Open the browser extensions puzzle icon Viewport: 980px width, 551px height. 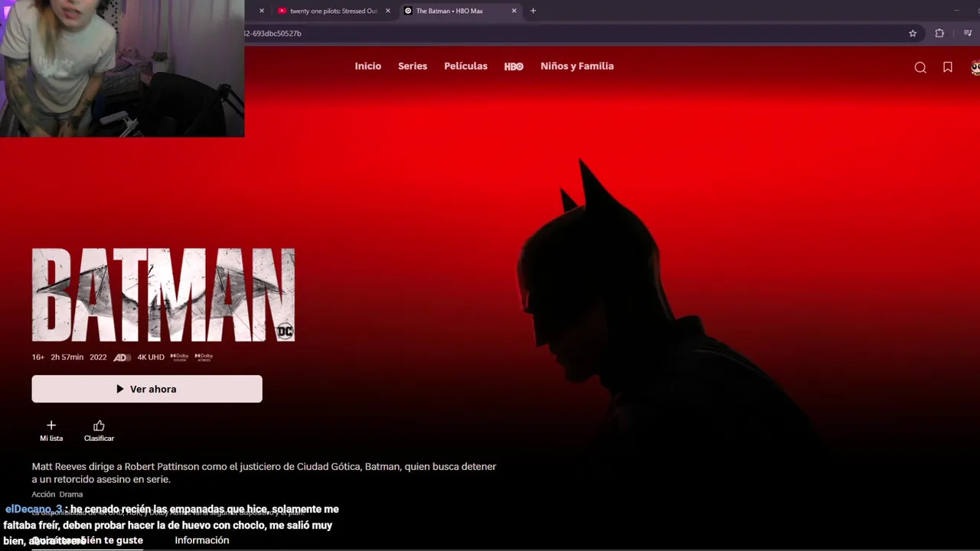tap(939, 34)
